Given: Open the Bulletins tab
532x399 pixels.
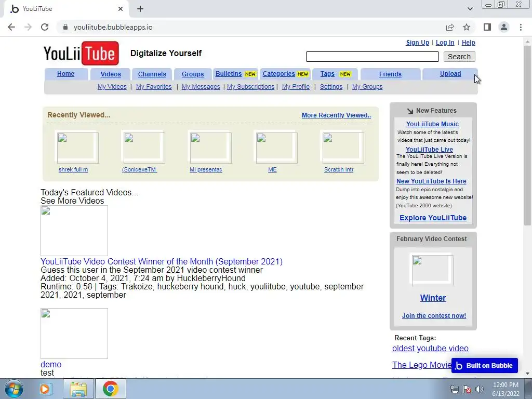Looking at the screenshot, I should click(x=235, y=74).
